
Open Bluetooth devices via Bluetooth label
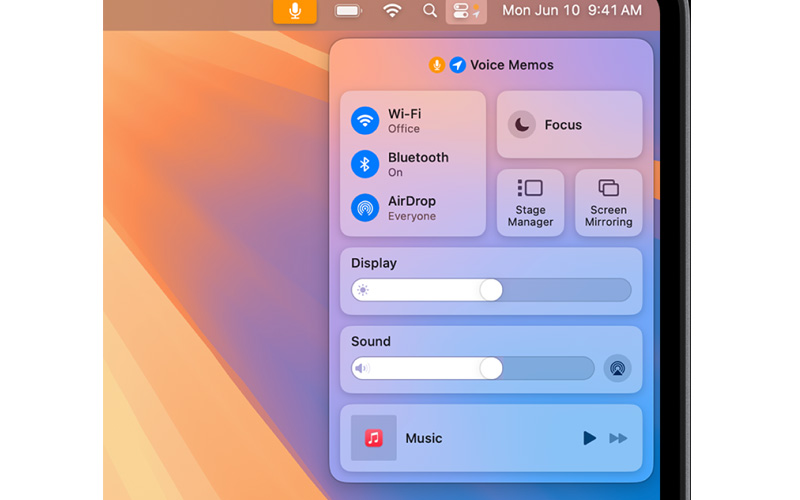418,157
